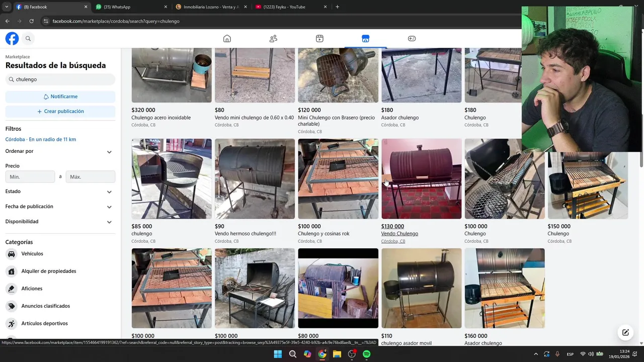Viewport: 644px width, 362px height.
Task: Open the Vendo Chulengo $130 000 listing title
Action: tap(399, 234)
